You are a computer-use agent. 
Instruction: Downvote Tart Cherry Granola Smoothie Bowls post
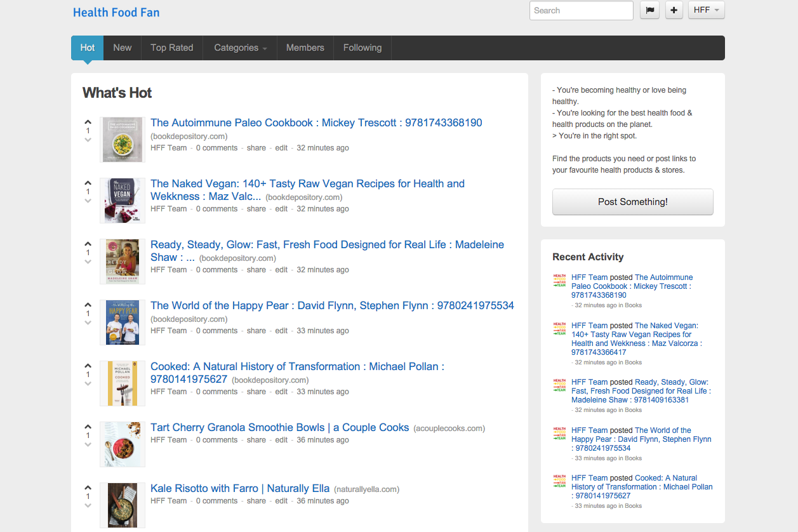tap(88, 444)
